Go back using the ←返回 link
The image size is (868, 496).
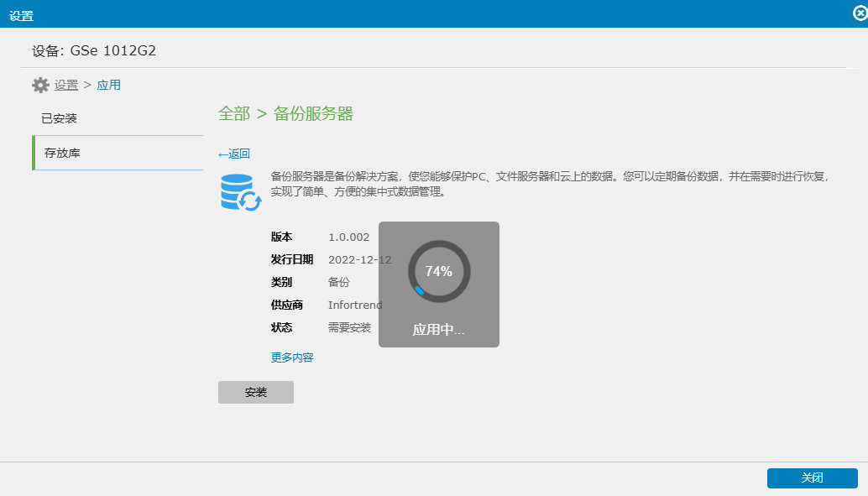(234, 154)
